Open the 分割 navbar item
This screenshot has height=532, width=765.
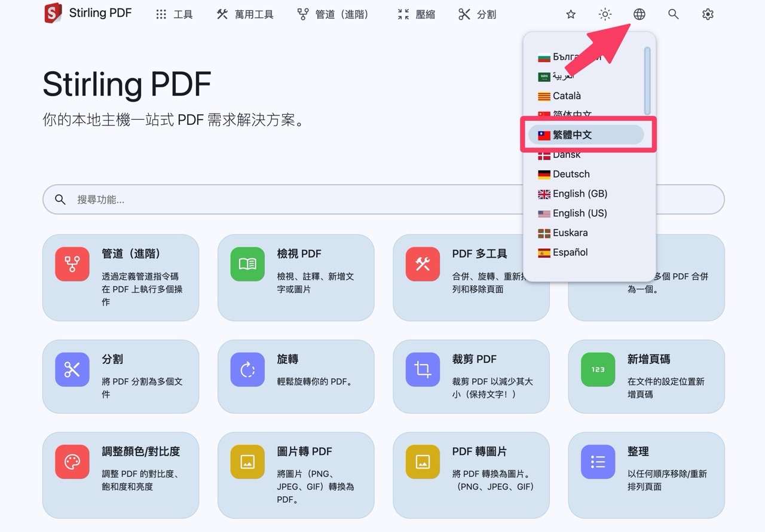[x=477, y=14]
